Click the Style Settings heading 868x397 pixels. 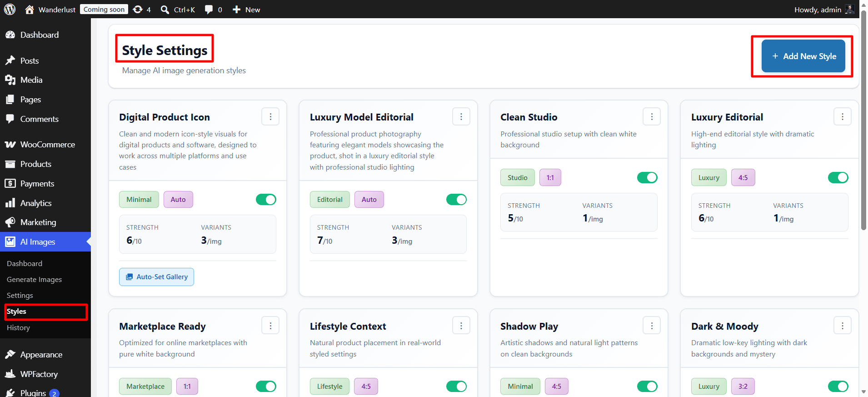coord(165,50)
